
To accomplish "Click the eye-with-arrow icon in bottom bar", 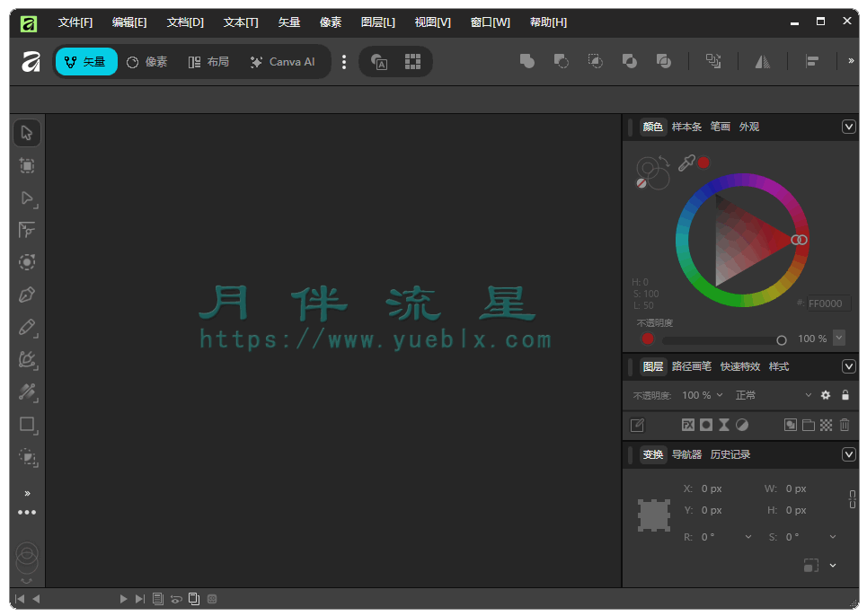I will 176,599.
